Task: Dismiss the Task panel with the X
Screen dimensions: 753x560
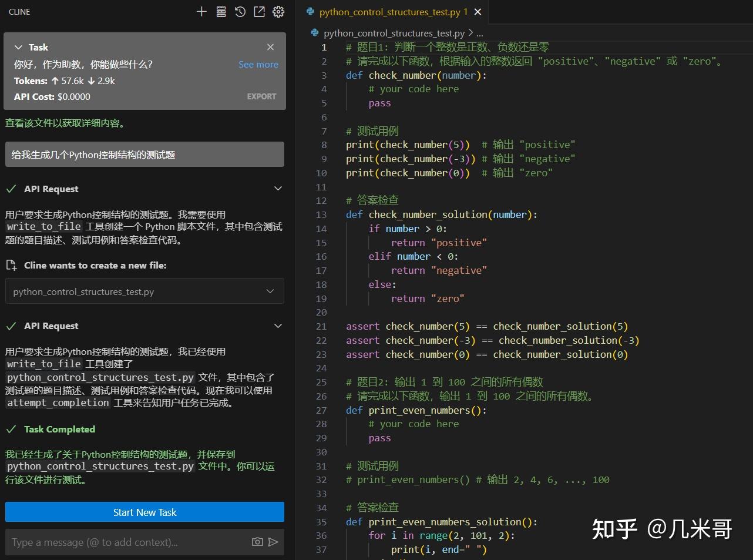Action: pyautogui.click(x=270, y=47)
